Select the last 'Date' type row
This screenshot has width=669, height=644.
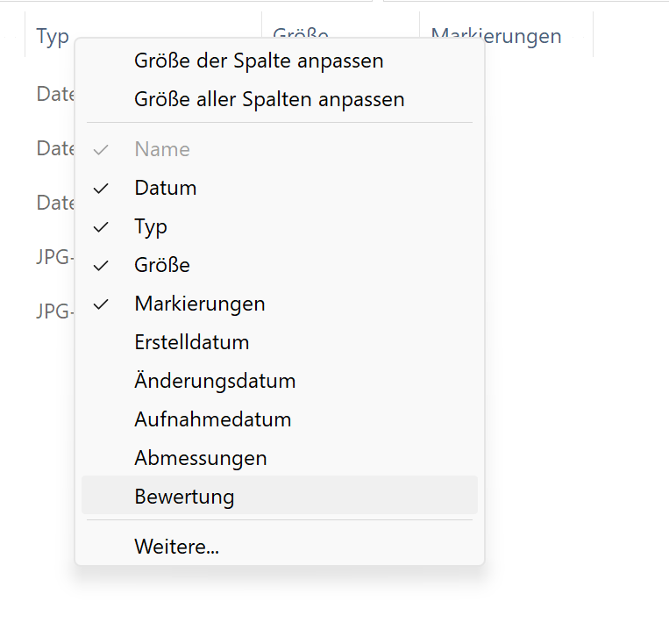tap(54, 203)
